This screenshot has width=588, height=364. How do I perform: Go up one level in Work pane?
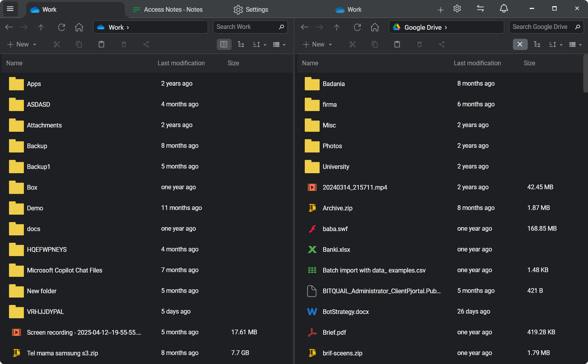(x=41, y=27)
